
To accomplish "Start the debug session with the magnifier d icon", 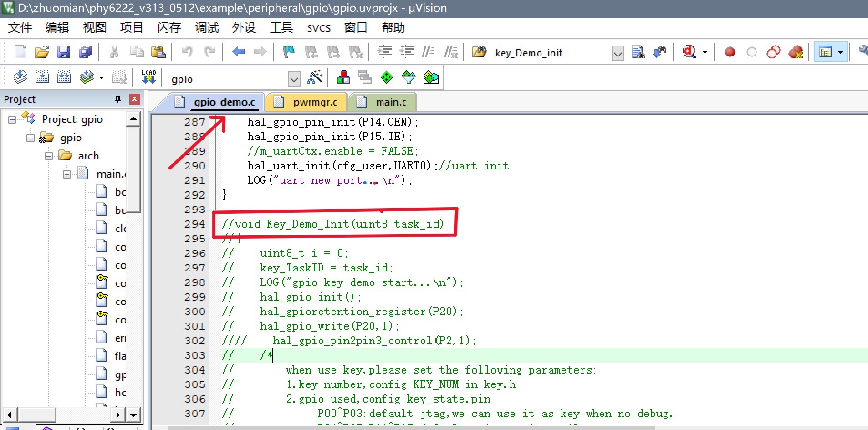I will (x=689, y=52).
